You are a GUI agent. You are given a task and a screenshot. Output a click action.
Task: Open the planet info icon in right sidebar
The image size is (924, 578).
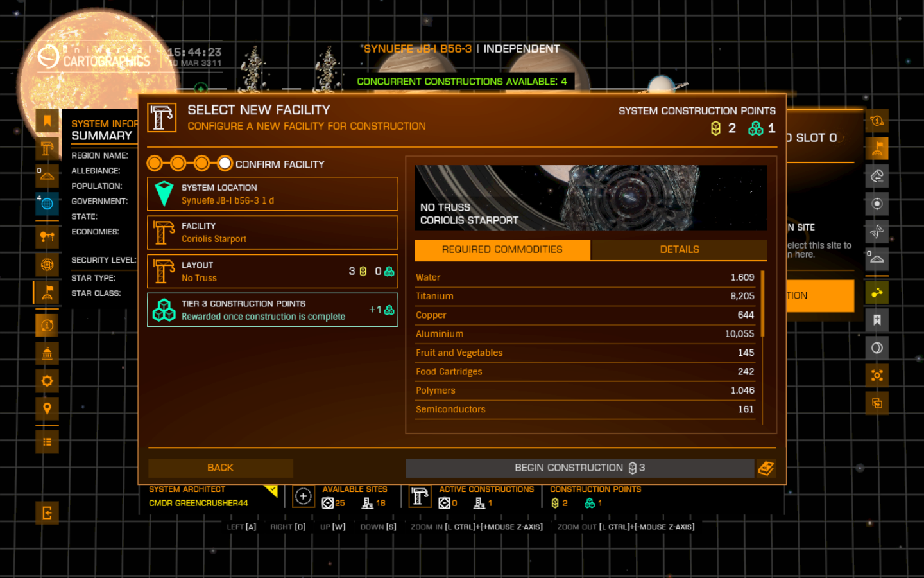(877, 121)
